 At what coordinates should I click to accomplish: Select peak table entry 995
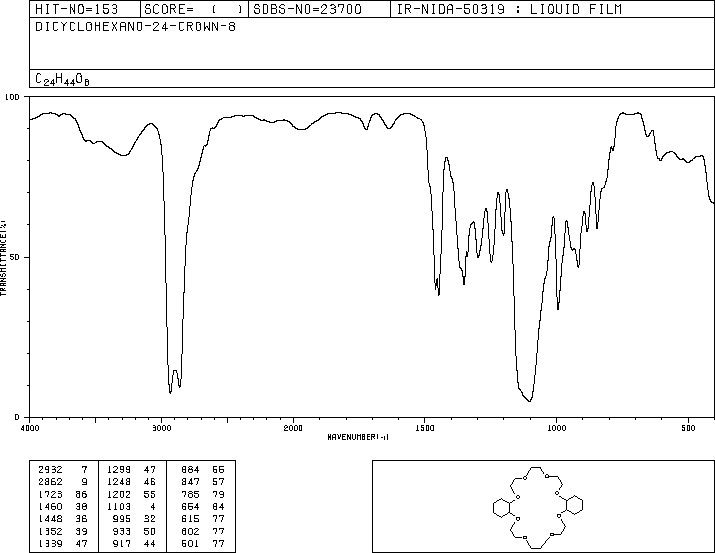tap(122, 519)
